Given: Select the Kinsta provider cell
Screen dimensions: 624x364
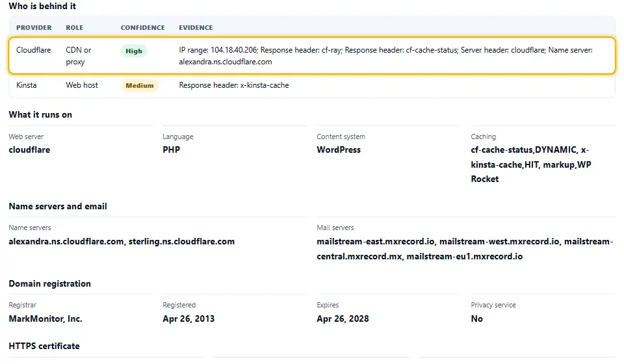Looking at the screenshot, I should click(x=26, y=84).
